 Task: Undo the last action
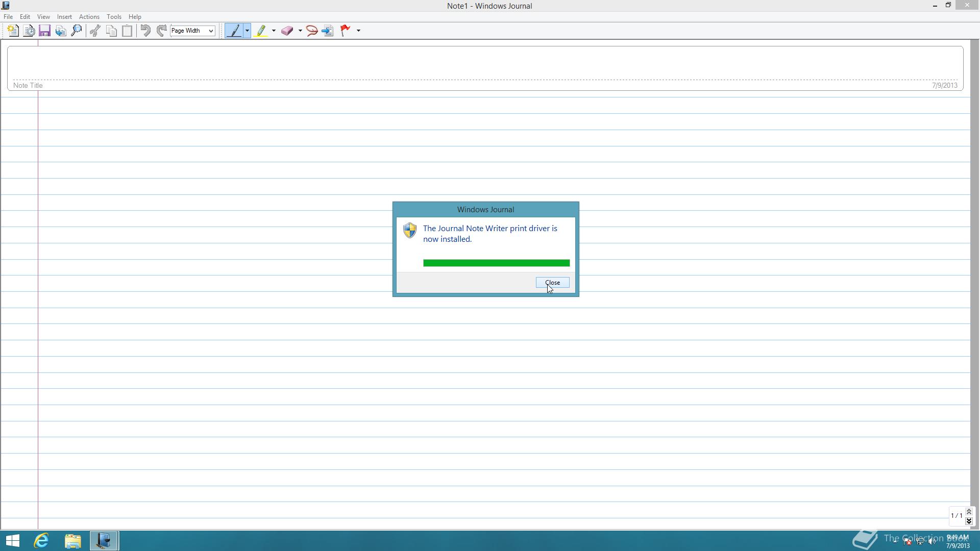click(145, 31)
